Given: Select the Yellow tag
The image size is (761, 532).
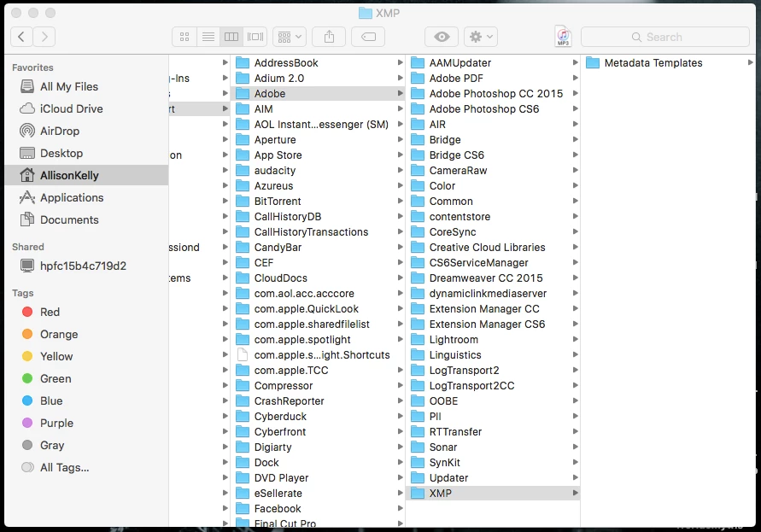Looking at the screenshot, I should pyautogui.click(x=86, y=357).
